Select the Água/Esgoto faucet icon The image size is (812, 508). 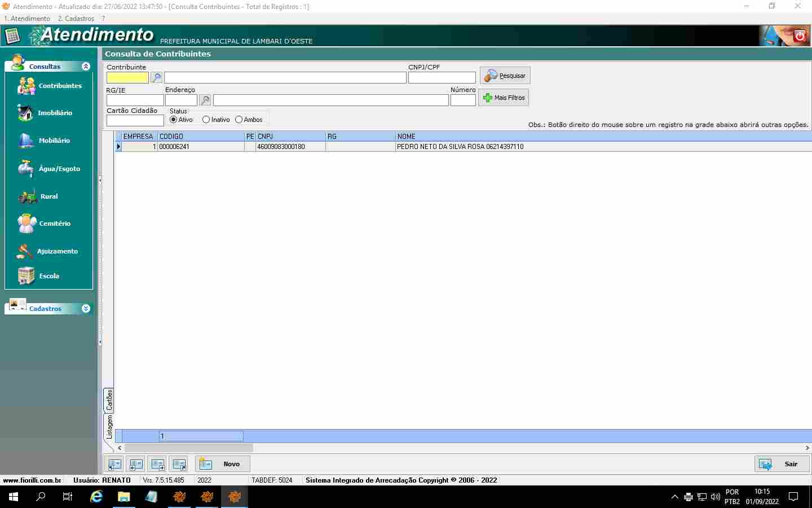tap(25, 169)
